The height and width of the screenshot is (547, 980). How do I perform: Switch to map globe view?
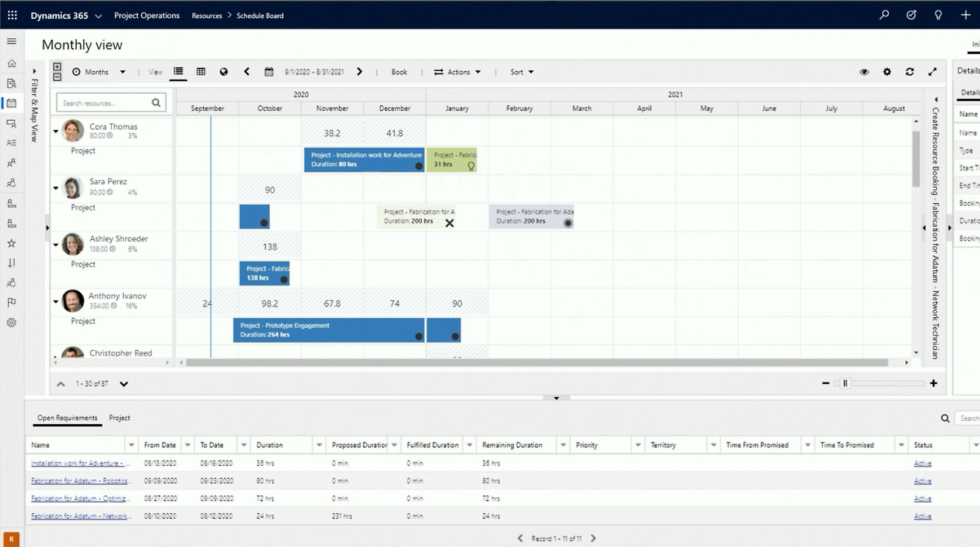point(224,72)
